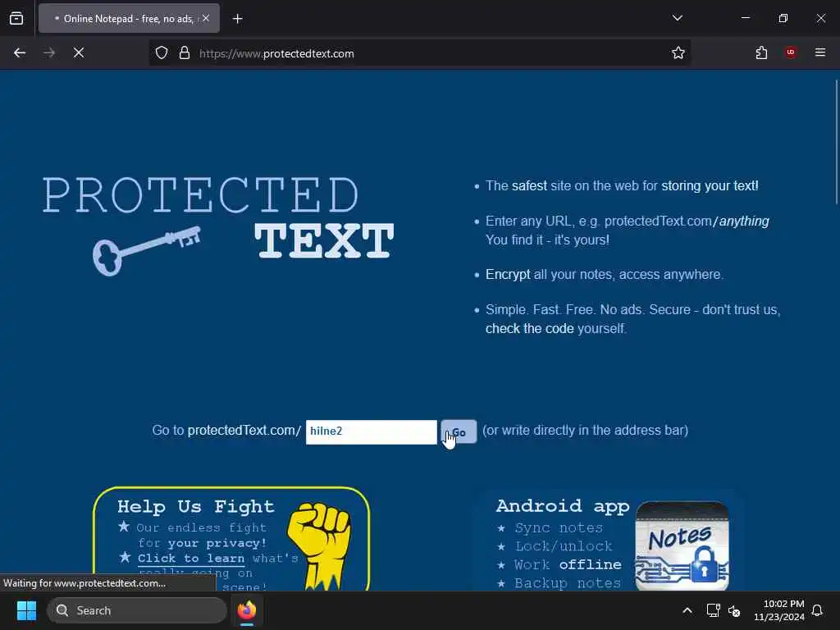
Task: Click the Android Notes app icon
Action: coord(682,546)
